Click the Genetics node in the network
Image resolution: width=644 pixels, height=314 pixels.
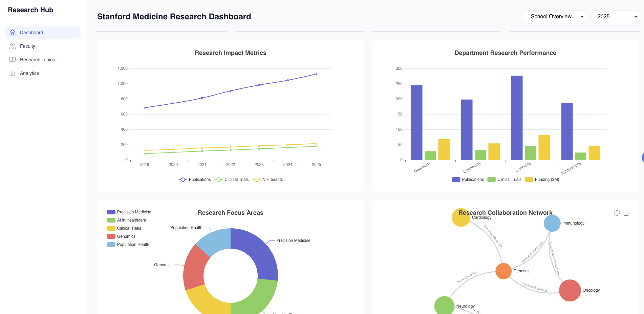[x=503, y=271]
